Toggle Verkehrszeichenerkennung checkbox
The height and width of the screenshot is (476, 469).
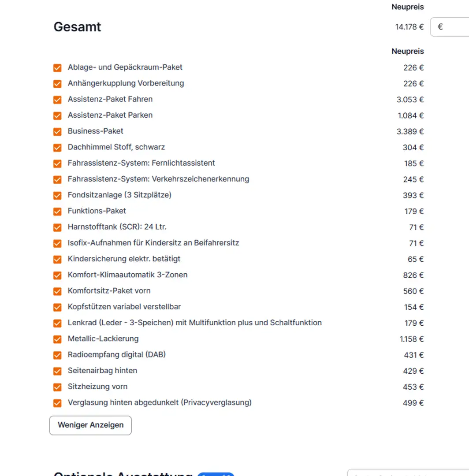pos(57,179)
